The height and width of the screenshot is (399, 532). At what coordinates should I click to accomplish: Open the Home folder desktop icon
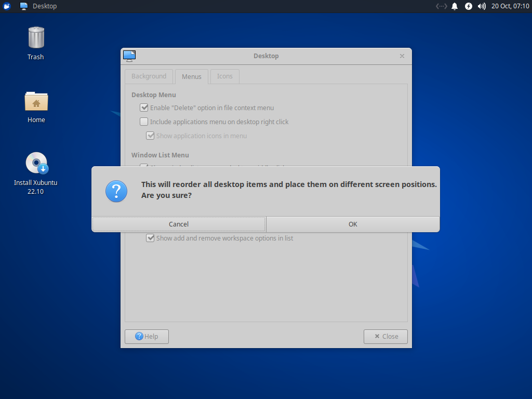[x=36, y=101]
